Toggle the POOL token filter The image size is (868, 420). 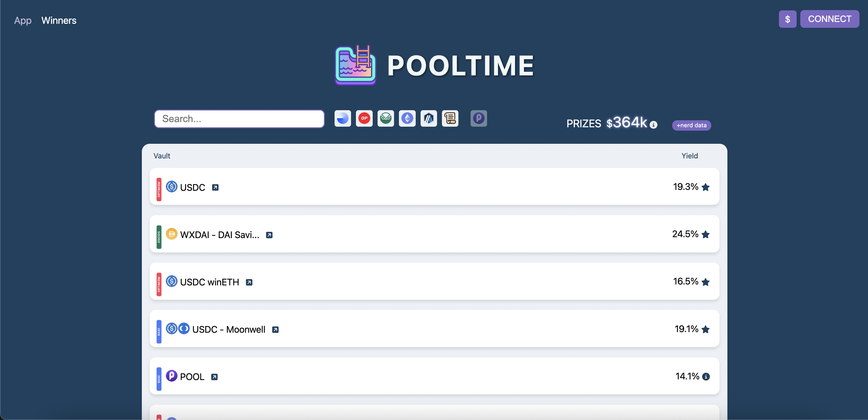(x=479, y=118)
